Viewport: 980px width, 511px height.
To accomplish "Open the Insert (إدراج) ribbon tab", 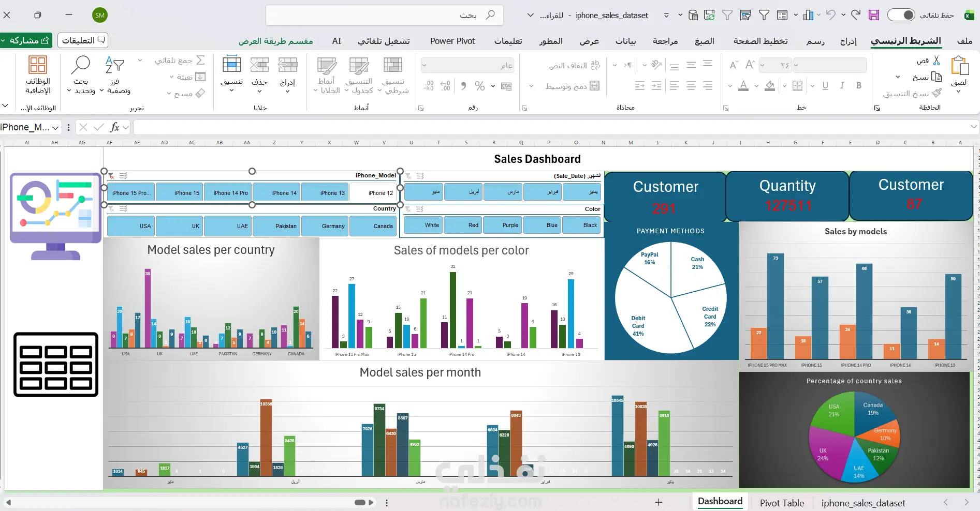I will coord(849,41).
